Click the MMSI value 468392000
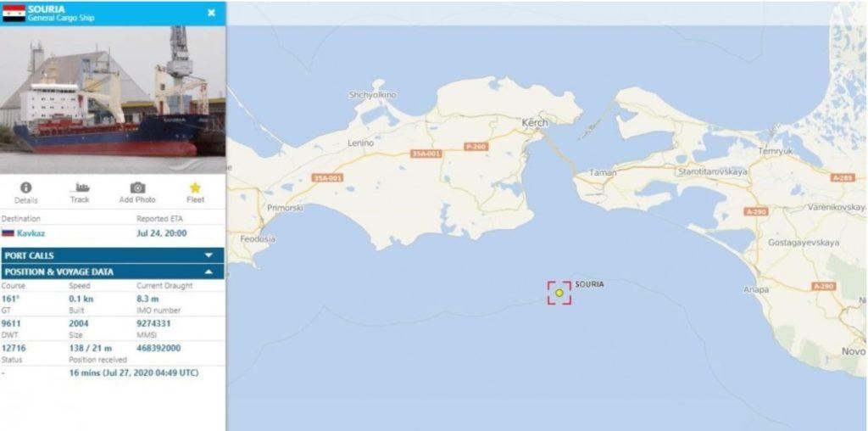This screenshot has width=868, height=431. point(159,349)
